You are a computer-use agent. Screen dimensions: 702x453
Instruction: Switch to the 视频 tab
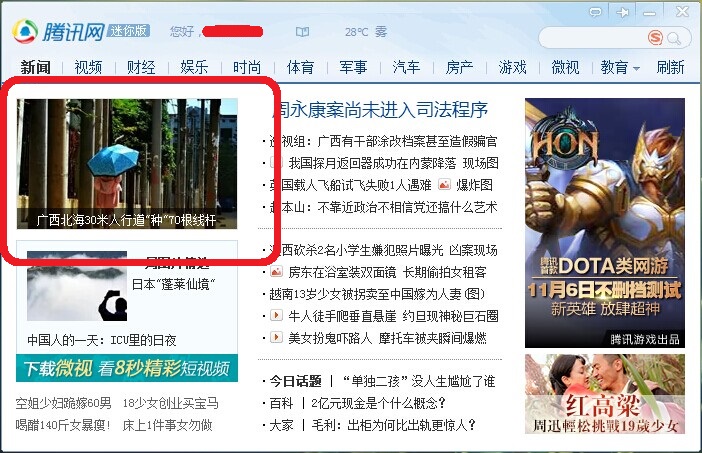88,68
